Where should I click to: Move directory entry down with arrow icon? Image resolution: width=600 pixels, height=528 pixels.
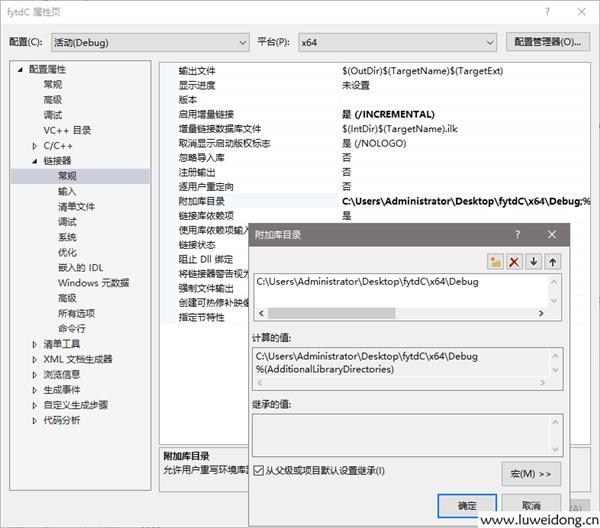[x=533, y=261]
